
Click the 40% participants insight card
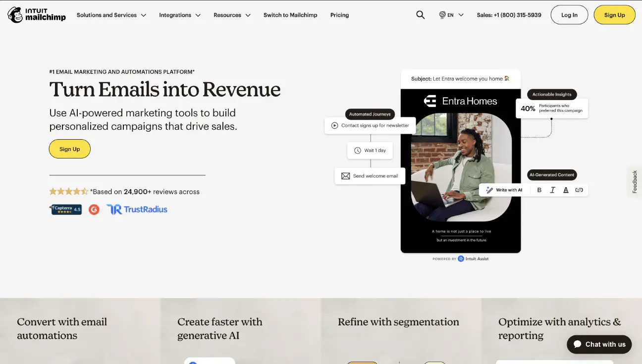click(x=552, y=108)
